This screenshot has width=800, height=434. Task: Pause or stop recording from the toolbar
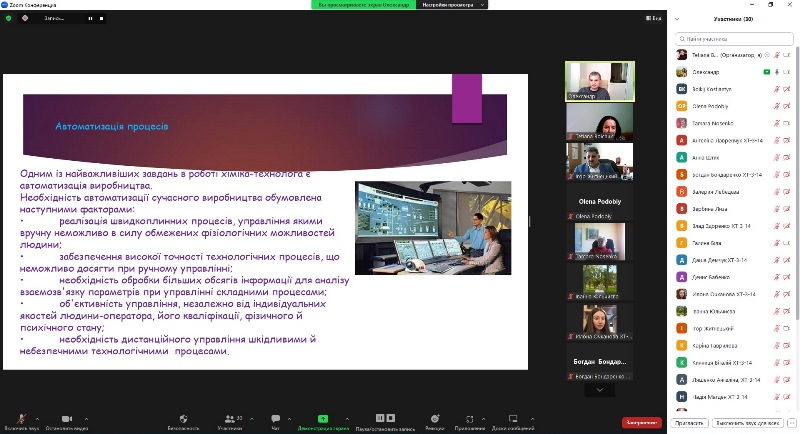click(x=379, y=419)
